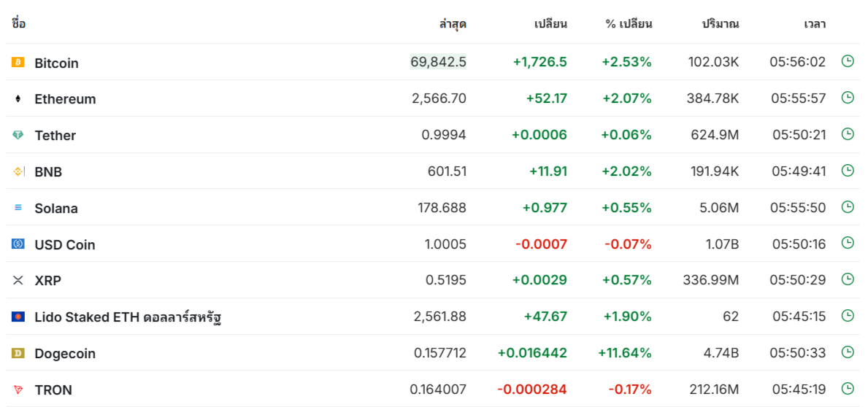The height and width of the screenshot is (407, 868).
Task: Sort by the % เปลี่ยน column header
Action: point(629,24)
